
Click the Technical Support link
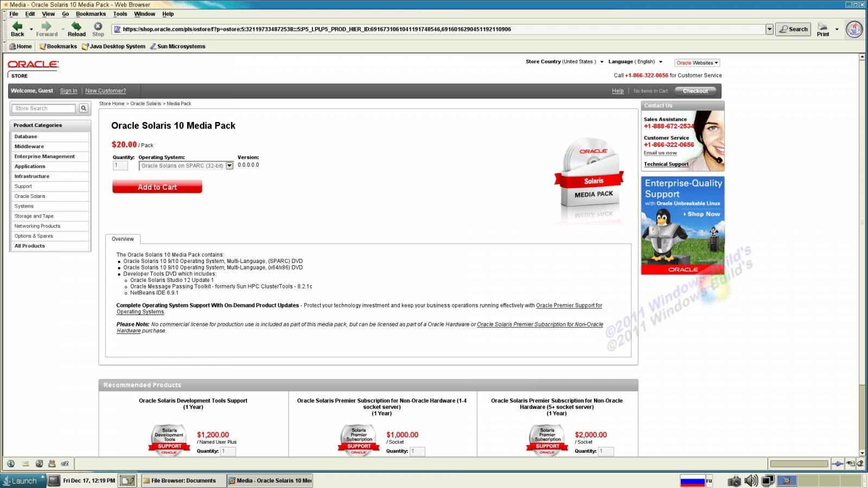pyautogui.click(x=666, y=164)
